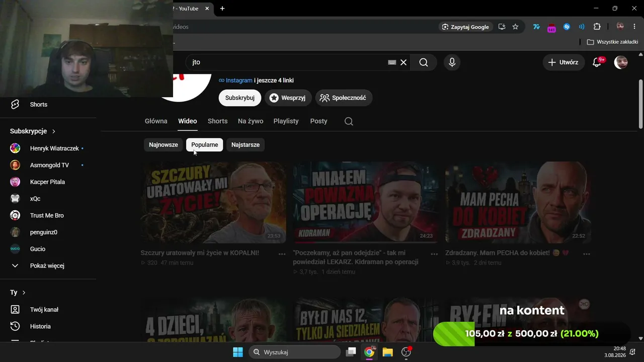The width and height of the screenshot is (644, 362).
Task: Open the 'Miałem poważną operację' thumbnail
Action: tap(366, 203)
